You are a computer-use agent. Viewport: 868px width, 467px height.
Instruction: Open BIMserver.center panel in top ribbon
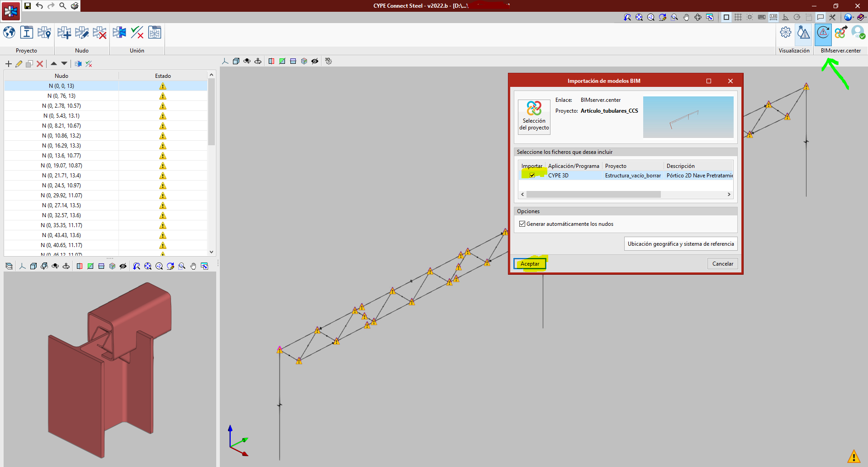[823, 33]
